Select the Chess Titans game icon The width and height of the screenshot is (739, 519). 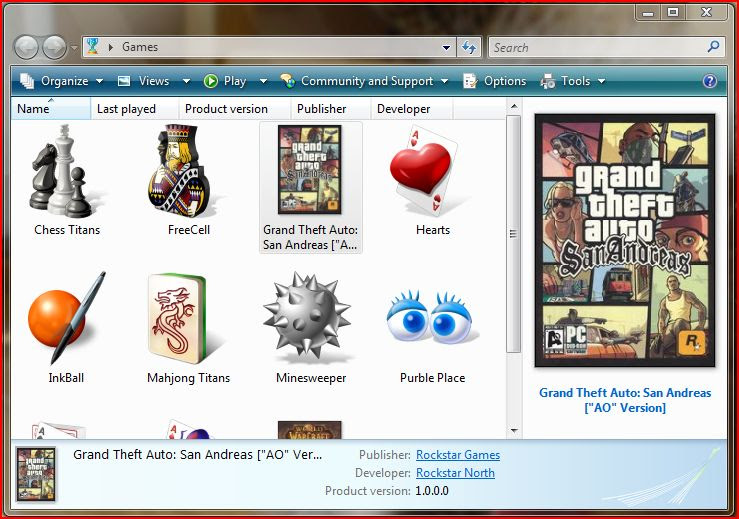tap(65, 172)
